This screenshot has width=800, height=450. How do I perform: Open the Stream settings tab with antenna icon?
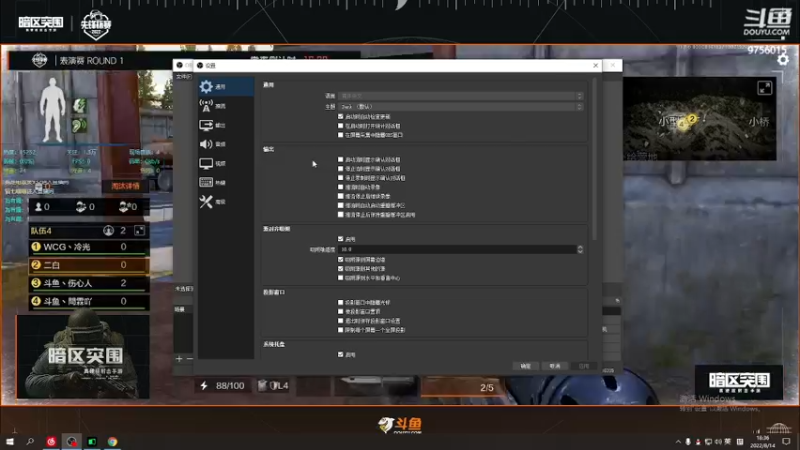[226, 106]
